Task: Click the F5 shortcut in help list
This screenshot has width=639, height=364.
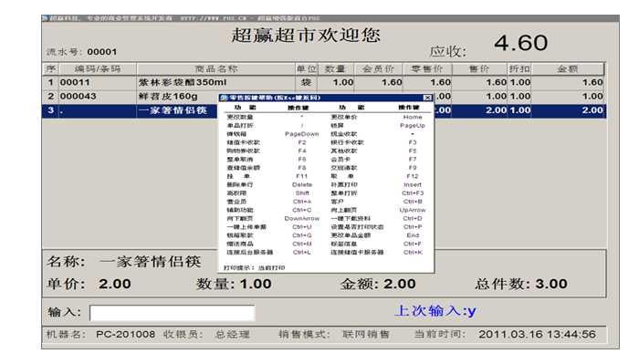Action: (x=413, y=151)
